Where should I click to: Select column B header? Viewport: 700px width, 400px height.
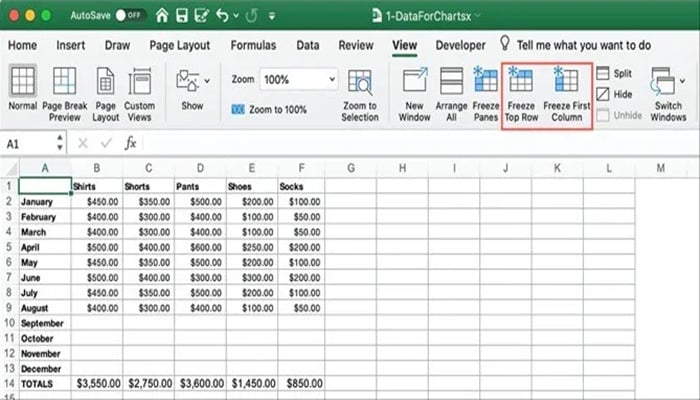pyautogui.click(x=97, y=168)
